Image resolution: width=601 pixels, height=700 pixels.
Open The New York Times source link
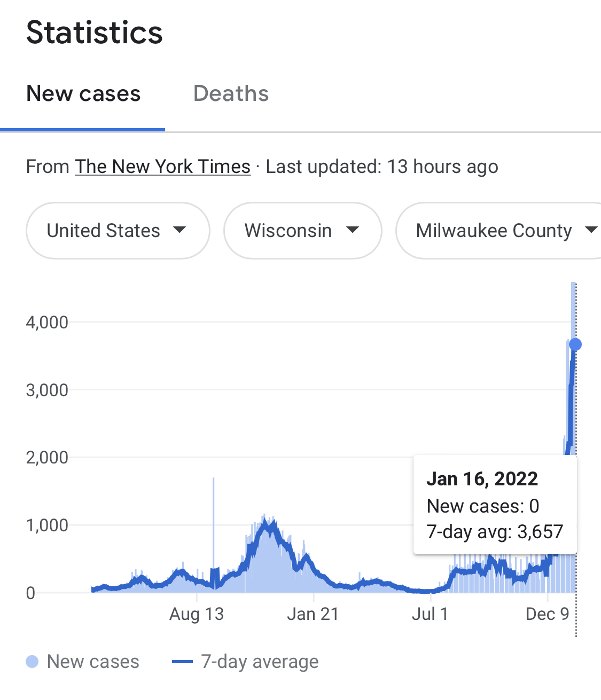162,167
